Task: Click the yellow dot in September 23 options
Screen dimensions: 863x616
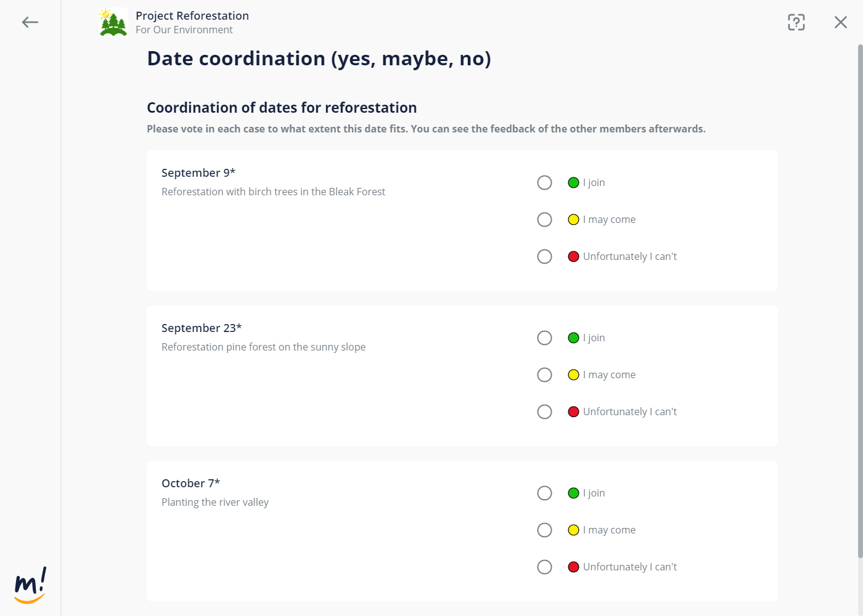Action: (x=573, y=375)
